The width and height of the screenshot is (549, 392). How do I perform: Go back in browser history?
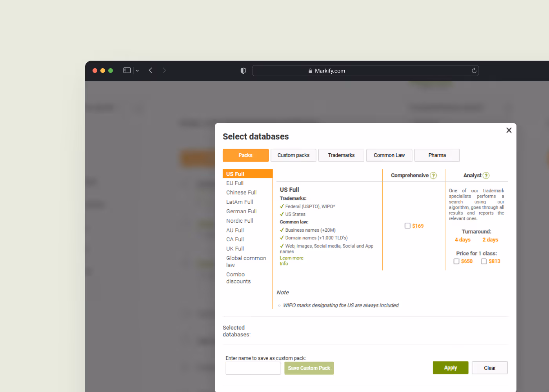point(151,71)
